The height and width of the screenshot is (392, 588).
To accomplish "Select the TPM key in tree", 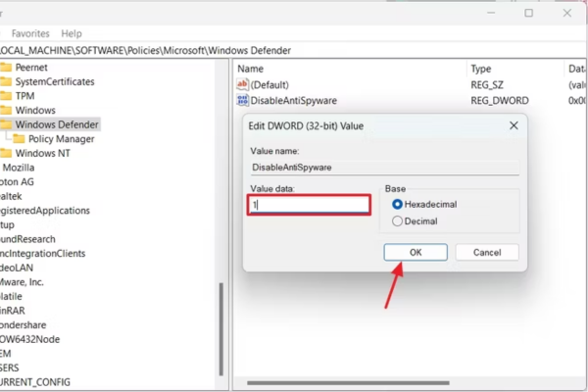I will tap(24, 96).
